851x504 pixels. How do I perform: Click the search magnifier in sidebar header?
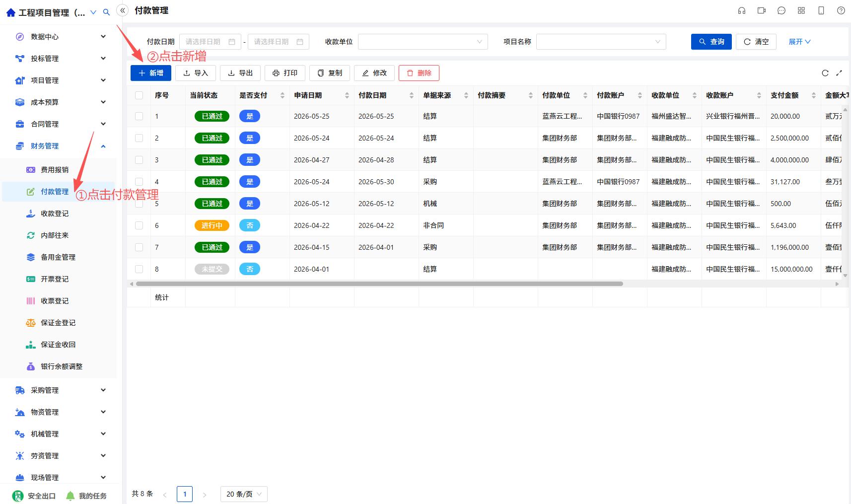pos(106,12)
